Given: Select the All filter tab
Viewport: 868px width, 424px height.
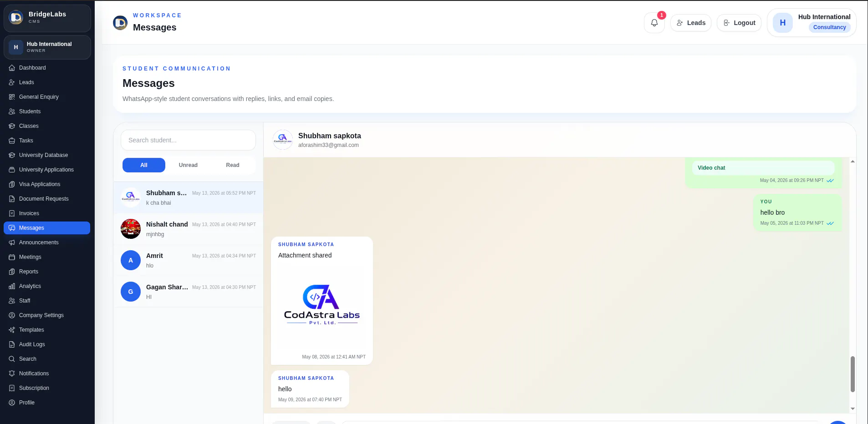Looking at the screenshot, I should coord(144,165).
